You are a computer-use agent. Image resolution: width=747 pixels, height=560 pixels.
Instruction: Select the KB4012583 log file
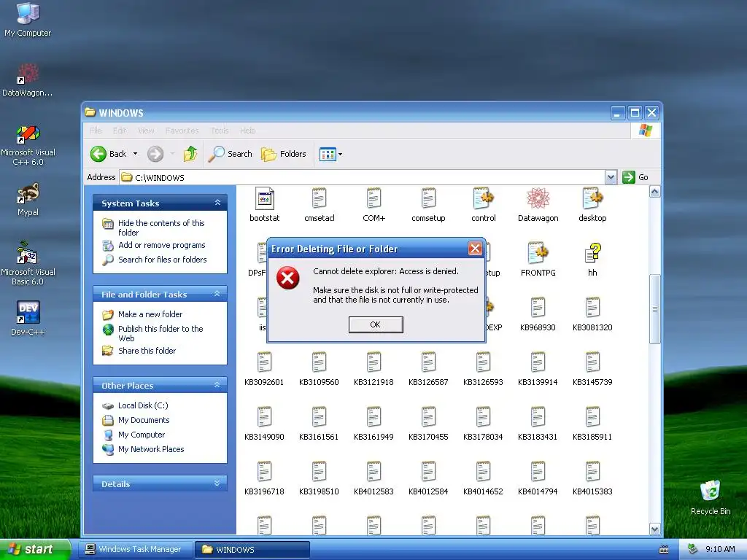[374, 478]
